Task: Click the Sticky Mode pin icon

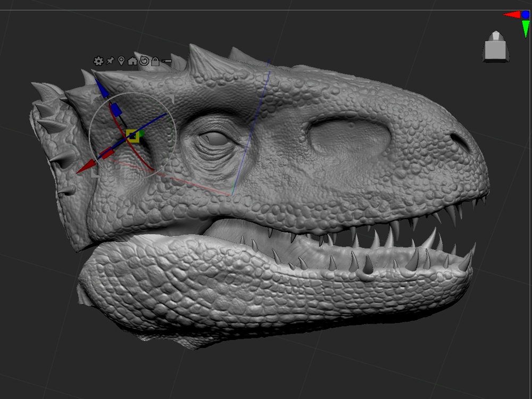Action: [x=110, y=61]
